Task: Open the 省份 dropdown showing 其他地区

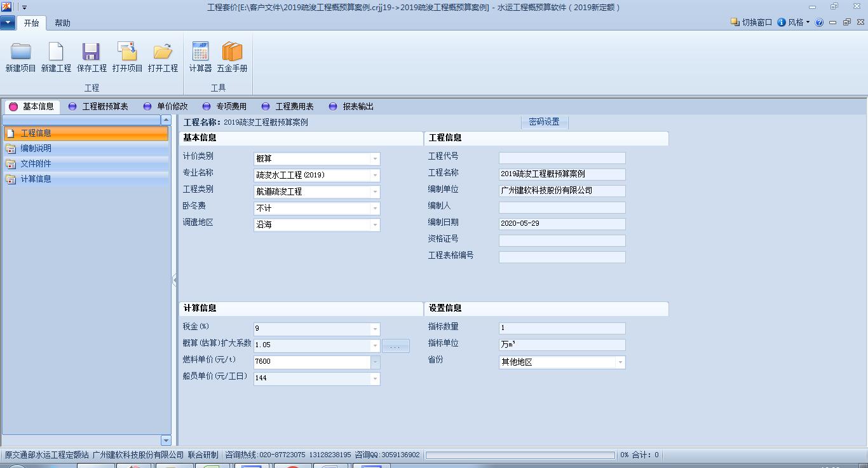Action: pyautogui.click(x=620, y=361)
